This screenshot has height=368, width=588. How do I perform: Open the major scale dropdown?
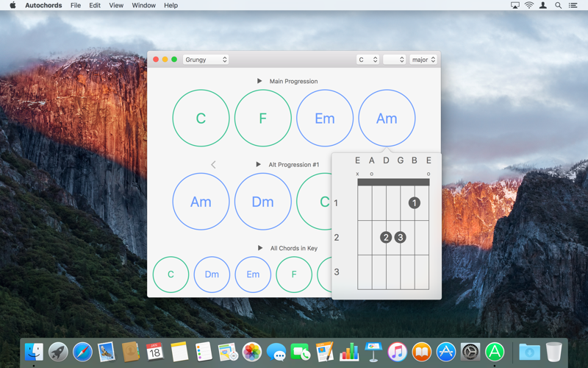(423, 60)
